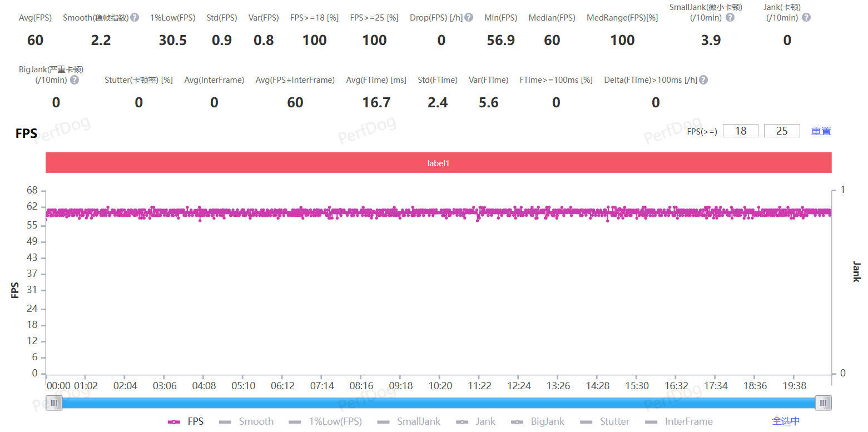Click the 重置 reset link
Viewport: 868px width, 432px height.
coord(821,131)
